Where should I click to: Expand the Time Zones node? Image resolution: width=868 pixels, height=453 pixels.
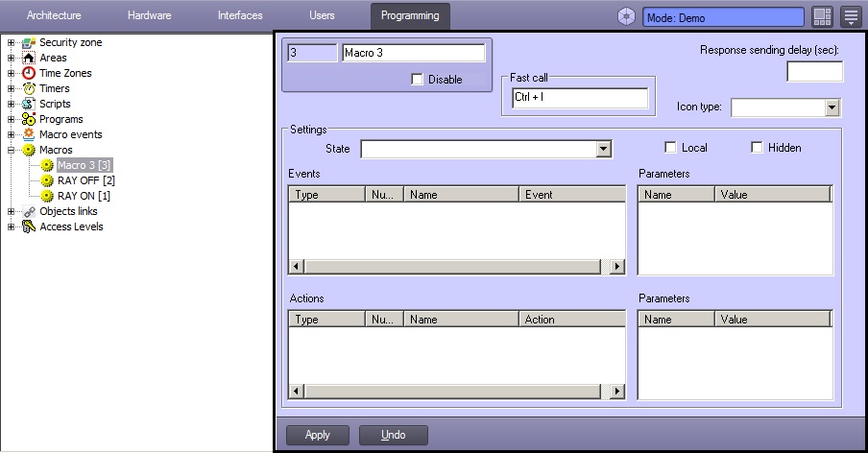[11, 73]
